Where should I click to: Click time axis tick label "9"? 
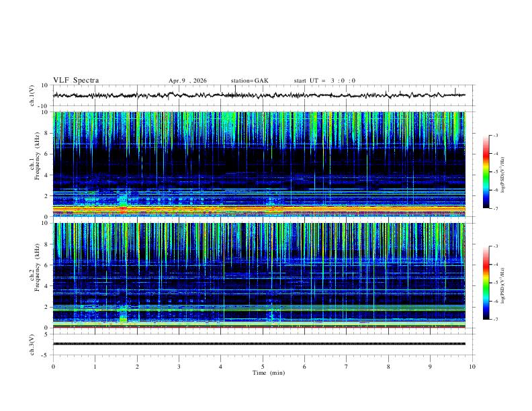point(430,367)
